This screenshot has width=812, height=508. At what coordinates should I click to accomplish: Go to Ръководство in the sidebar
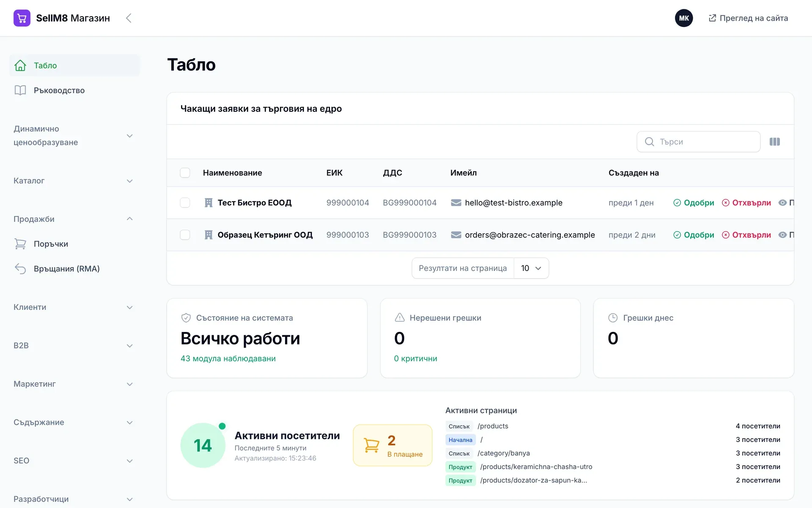(74, 90)
